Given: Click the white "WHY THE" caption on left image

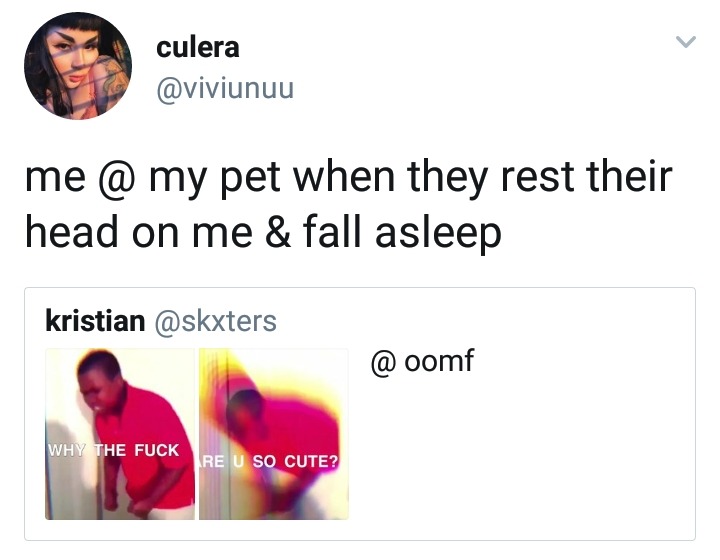Looking at the screenshot, I should (x=85, y=450).
